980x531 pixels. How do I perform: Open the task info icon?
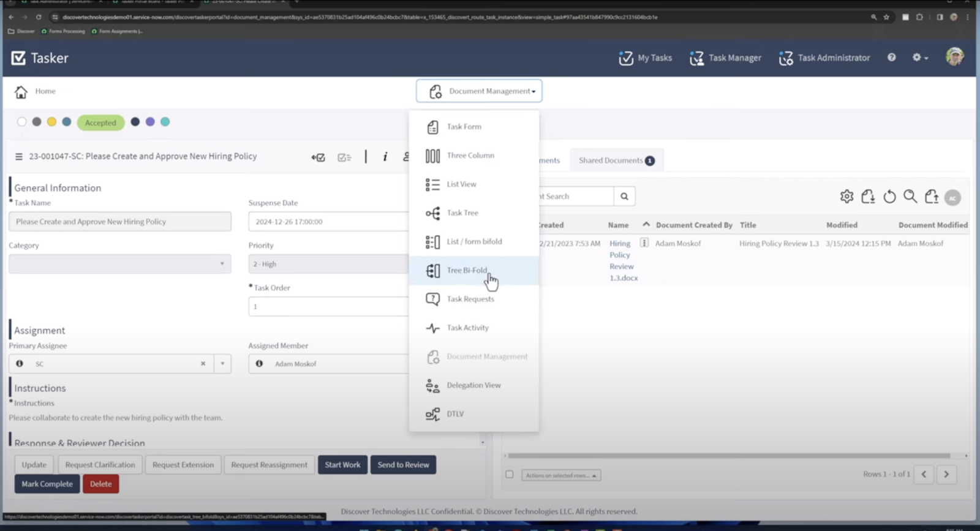(385, 157)
